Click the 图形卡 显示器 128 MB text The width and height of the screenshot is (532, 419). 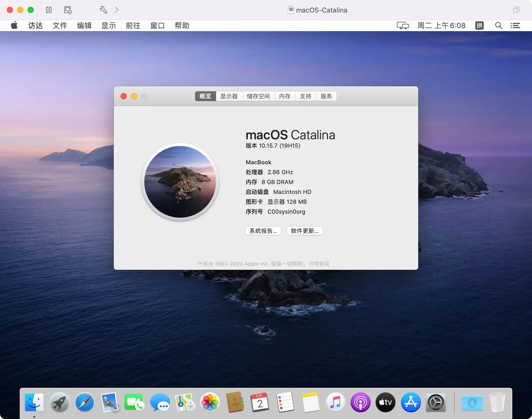pyautogui.click(x=276, y=202)
